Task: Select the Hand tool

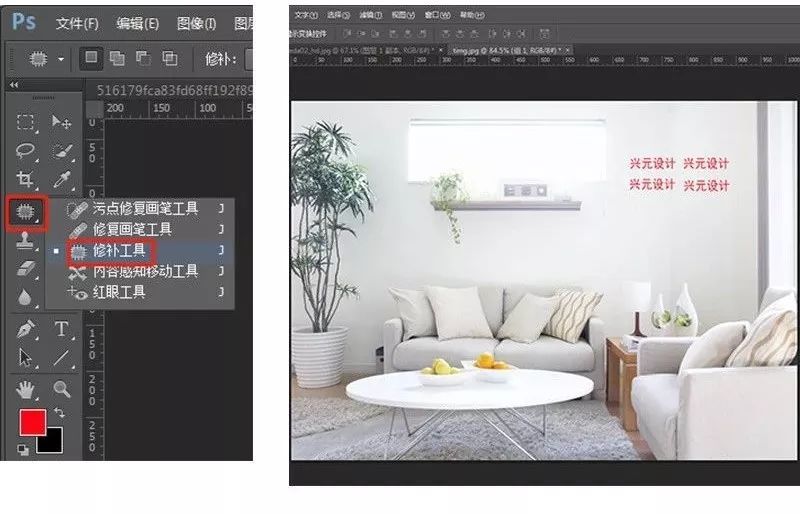Action: coord(26,390)
